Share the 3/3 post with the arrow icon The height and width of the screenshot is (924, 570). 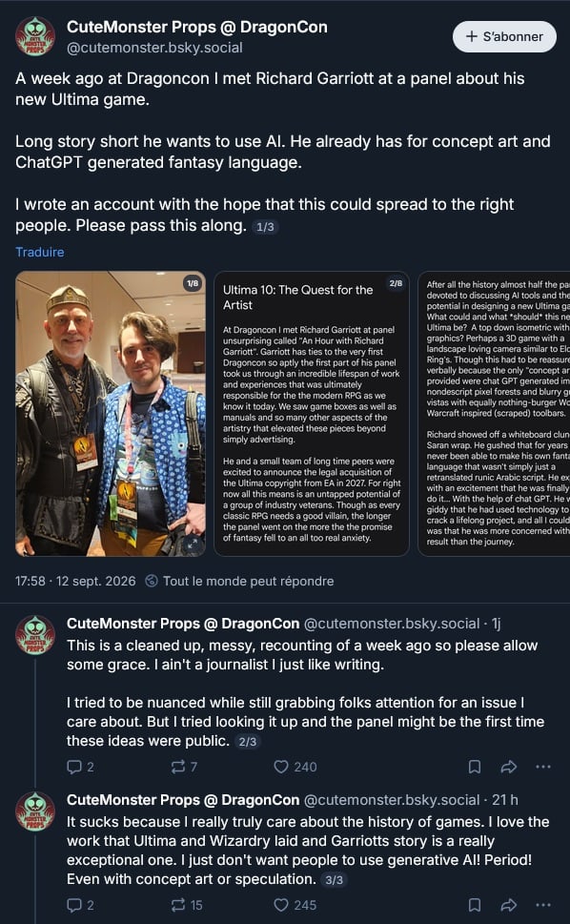click(509, 905)
